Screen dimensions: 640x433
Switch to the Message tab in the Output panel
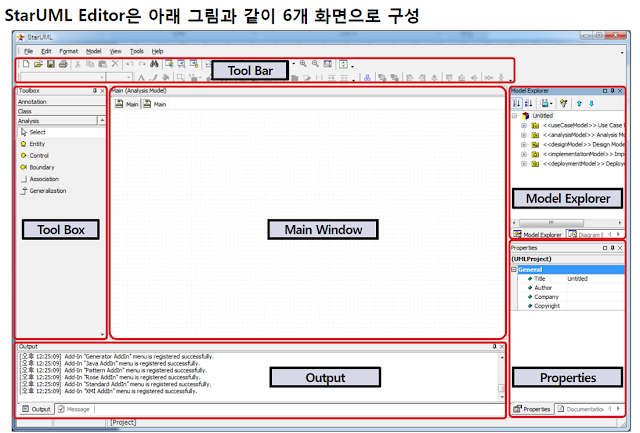[74, 409]
